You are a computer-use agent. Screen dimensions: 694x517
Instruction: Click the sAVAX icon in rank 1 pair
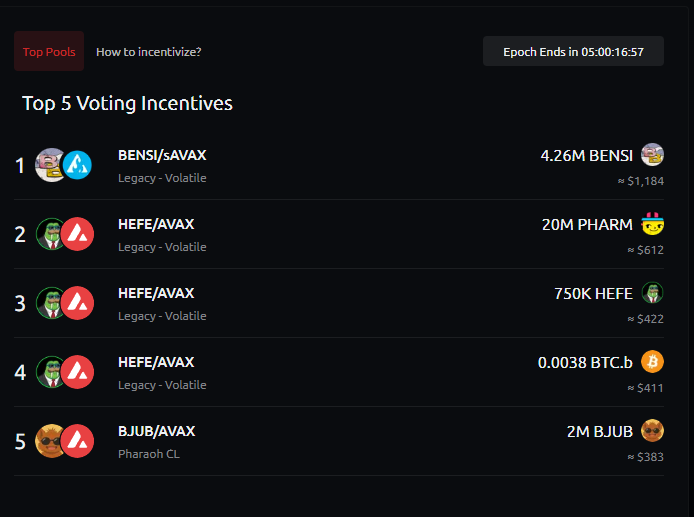coord(77,165)
